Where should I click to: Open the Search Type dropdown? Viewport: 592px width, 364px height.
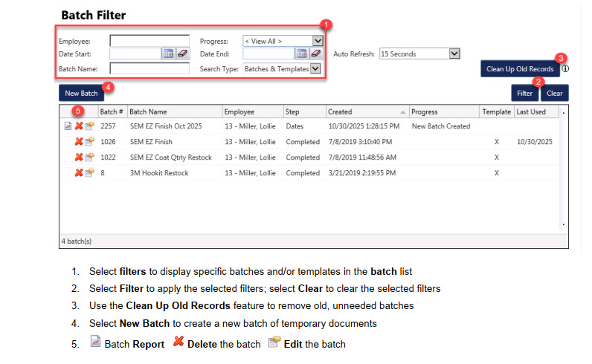tap(315, 68)
